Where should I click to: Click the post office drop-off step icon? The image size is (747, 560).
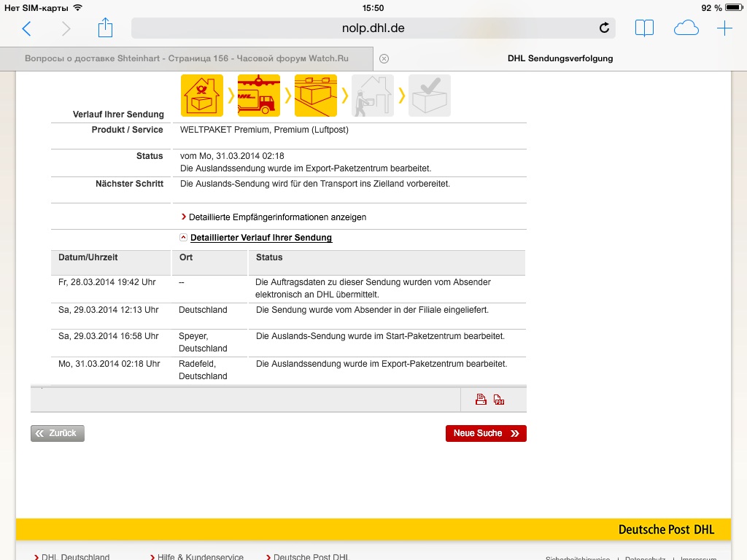point(202,96)
